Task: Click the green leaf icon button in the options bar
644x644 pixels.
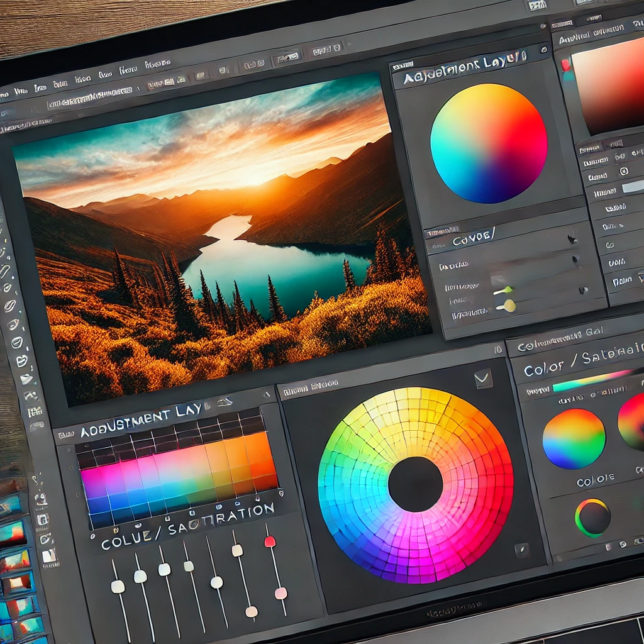Action: click(x=180, y=80)
